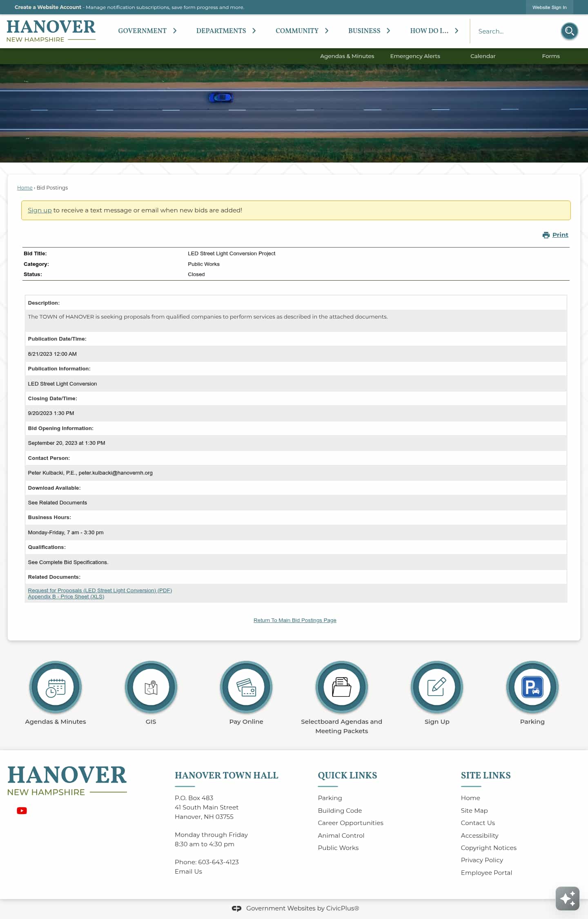
Task: Select Emergency Alerts in green bar
Action: pyautogui.click(x=415, y=56)
